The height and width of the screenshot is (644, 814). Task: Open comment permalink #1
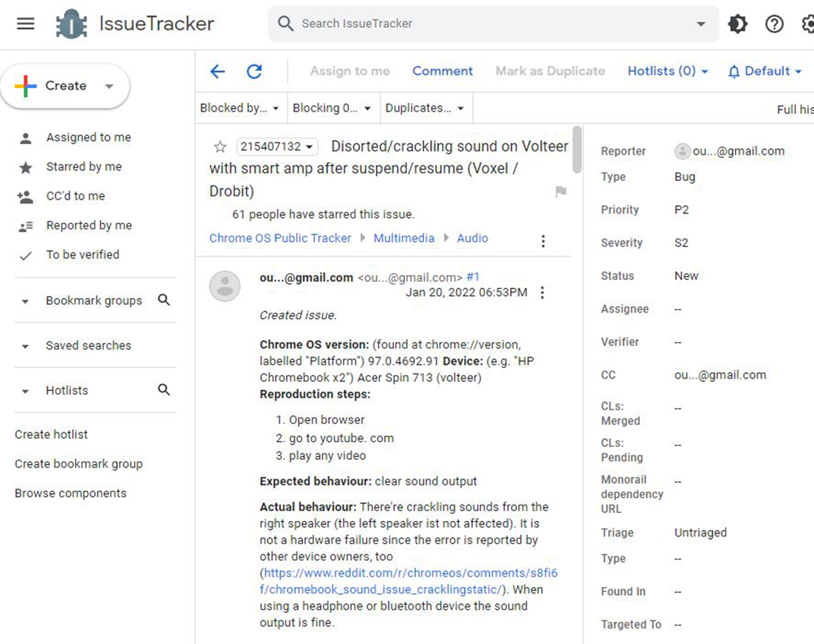[x=472, y=277]
